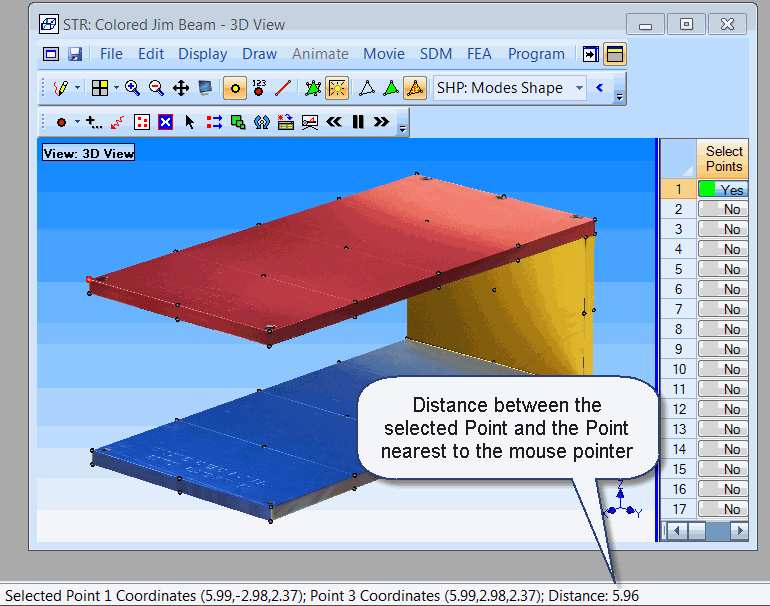Click the zoom in magnifier
Screen dimensions: 770x606
click(132, 88)
